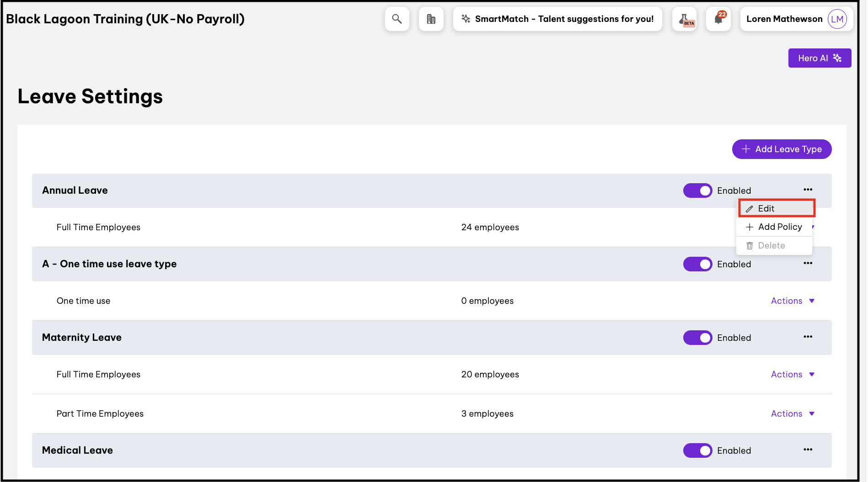Viewport: 868px width, 482px height.
Task: Open the one time use leave type three-dot menu
Action: (x=808, y=263)
